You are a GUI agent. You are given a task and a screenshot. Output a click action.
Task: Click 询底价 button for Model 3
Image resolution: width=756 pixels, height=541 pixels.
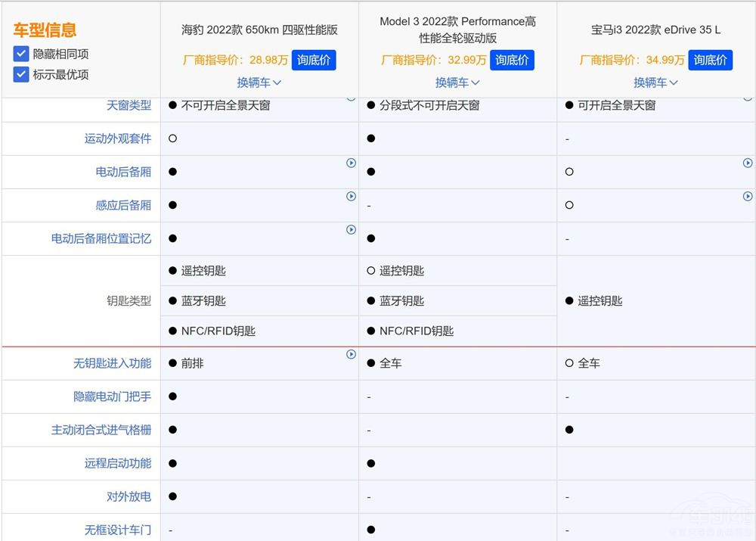(x=512, y=60)
